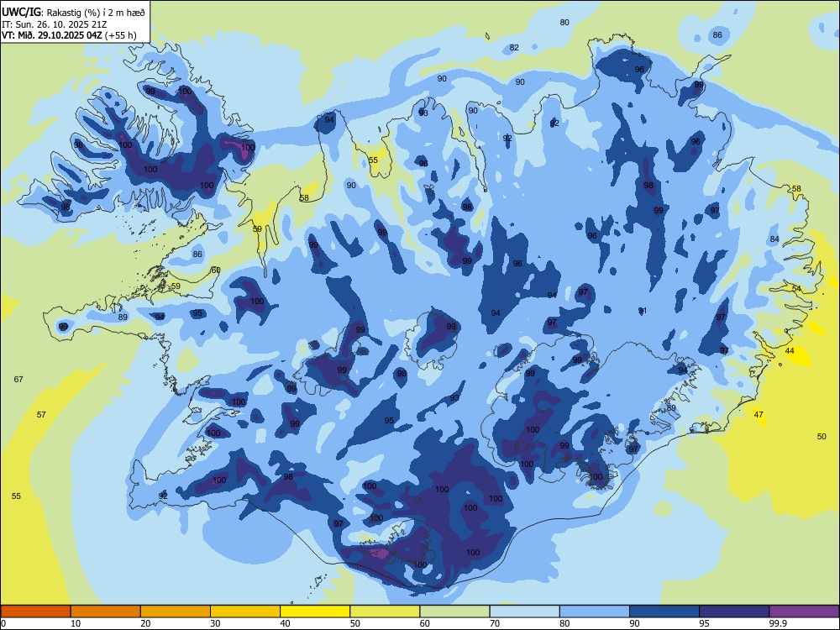Click the legend tick label "95"
Viewport: 840px width, 630px height.
point(705,623)
